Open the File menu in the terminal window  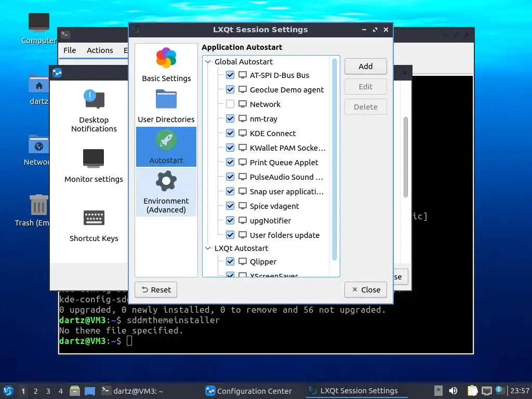[70, 50]
